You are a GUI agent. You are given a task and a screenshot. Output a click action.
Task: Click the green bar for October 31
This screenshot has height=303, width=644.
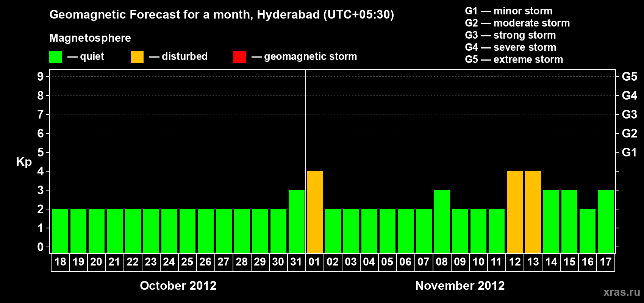[x=297, y=222]
